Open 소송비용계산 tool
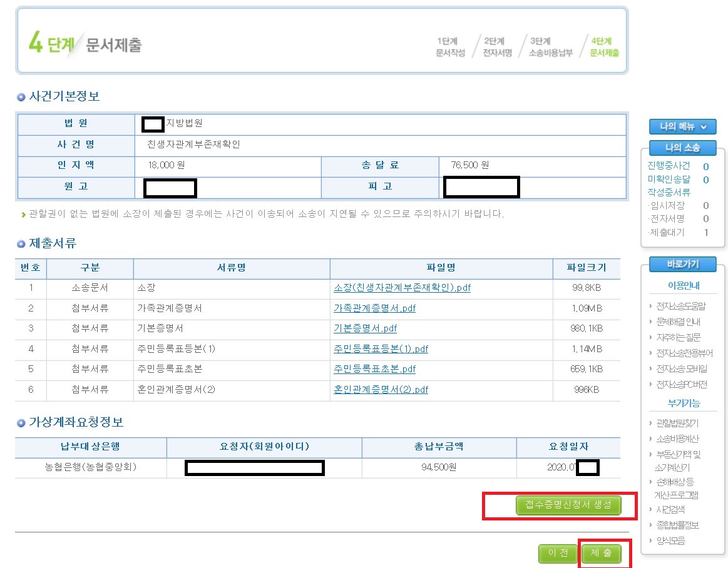The image size is (728, 568). pyautogui.click(x=677, y=439)
